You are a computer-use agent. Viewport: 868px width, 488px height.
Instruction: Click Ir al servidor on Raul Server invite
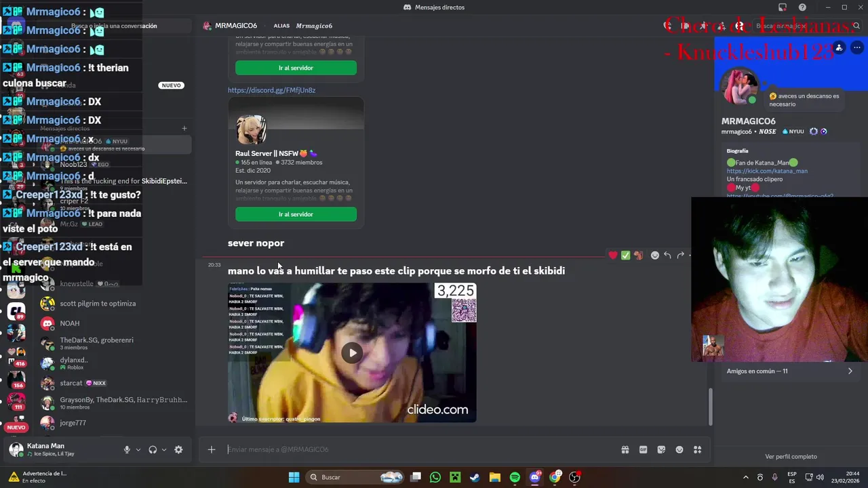296,214
